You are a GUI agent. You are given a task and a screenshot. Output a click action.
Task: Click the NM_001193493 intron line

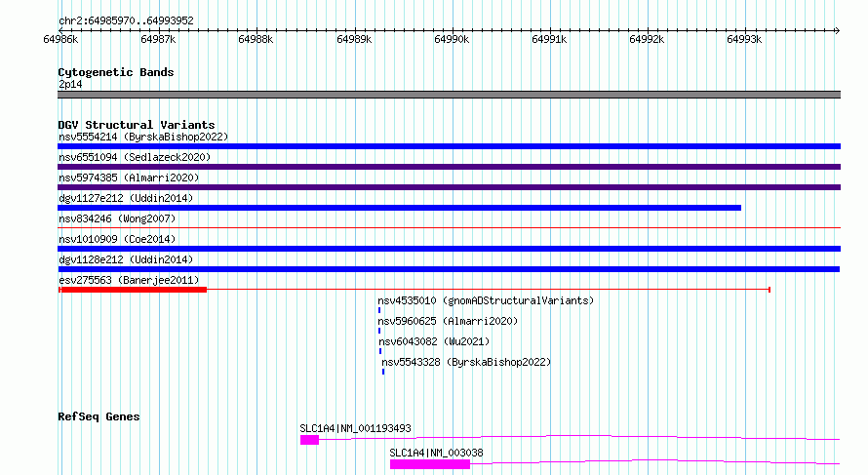click(579, 437)
